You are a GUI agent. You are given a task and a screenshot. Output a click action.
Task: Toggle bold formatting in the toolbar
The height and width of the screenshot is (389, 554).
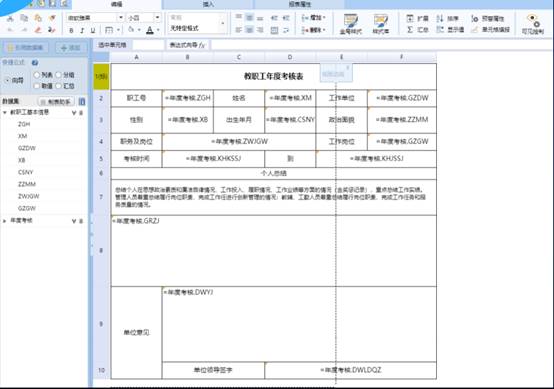tap(71, 31)
